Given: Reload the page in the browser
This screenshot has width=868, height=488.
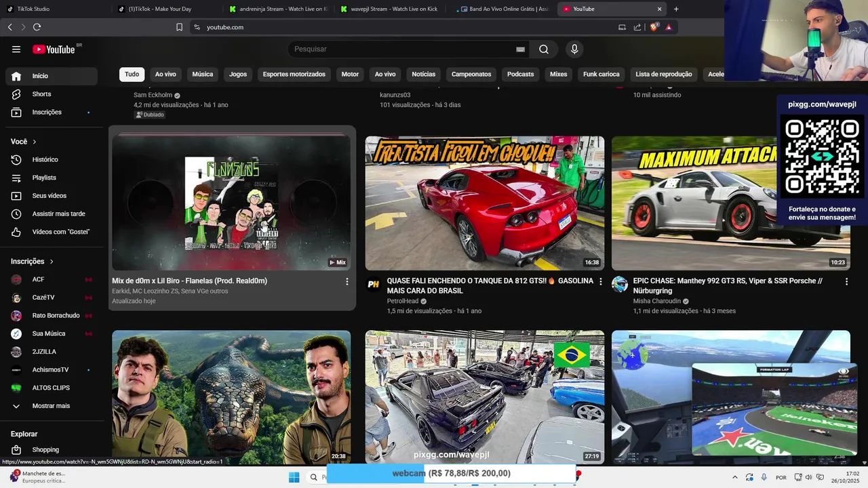Looking at the screenshot, I should coord(37,27).
